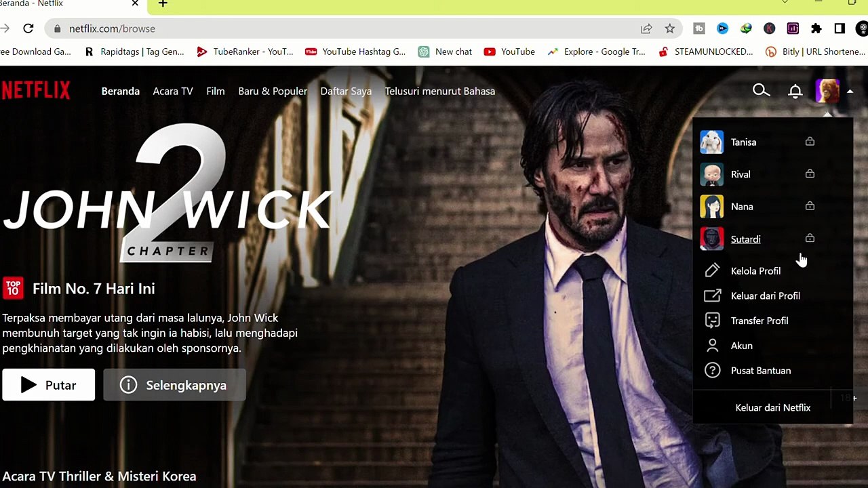868x488 pixels.
Task: Collapse the profile menu caret arrow
Action: [x=850, y=91]
